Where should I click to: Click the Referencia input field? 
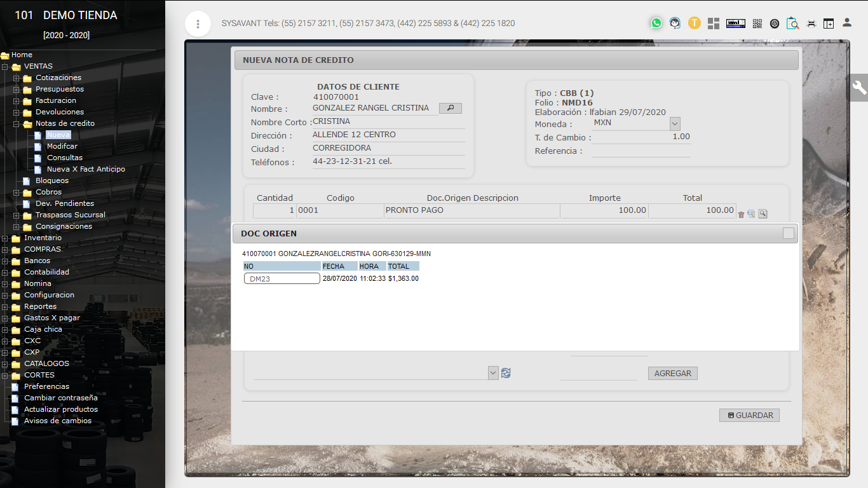pyautogui.click(x=640, y=151)
